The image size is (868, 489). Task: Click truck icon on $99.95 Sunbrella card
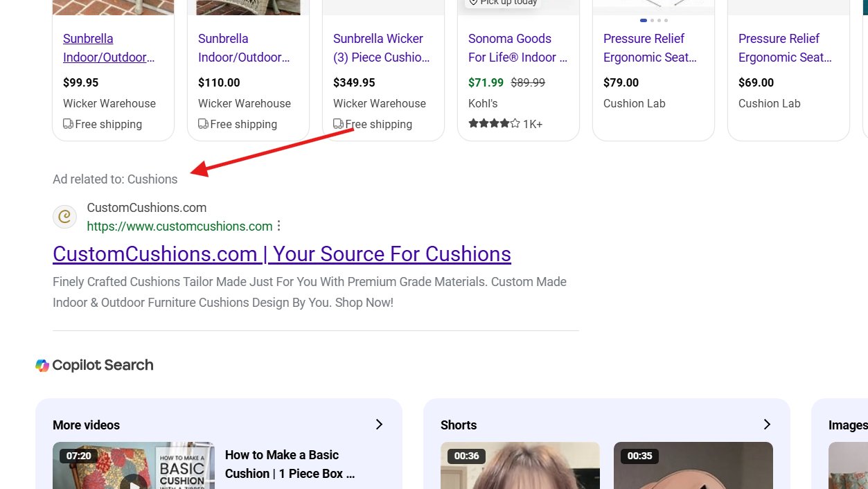68,124
